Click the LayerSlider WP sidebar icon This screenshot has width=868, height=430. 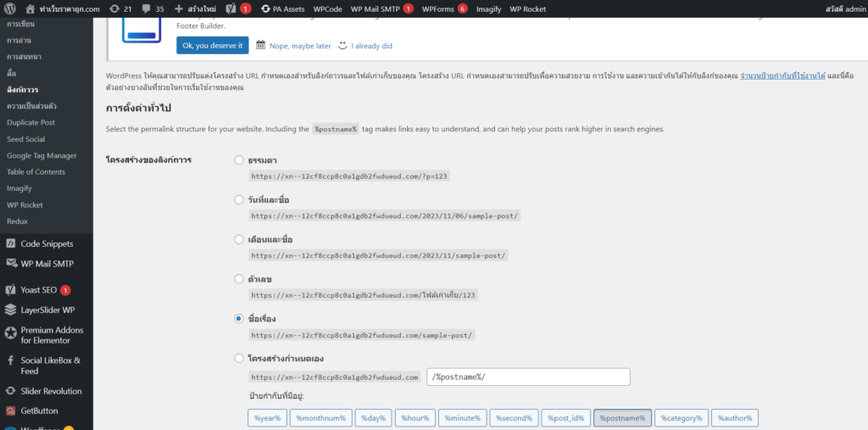tap(10, 310)
